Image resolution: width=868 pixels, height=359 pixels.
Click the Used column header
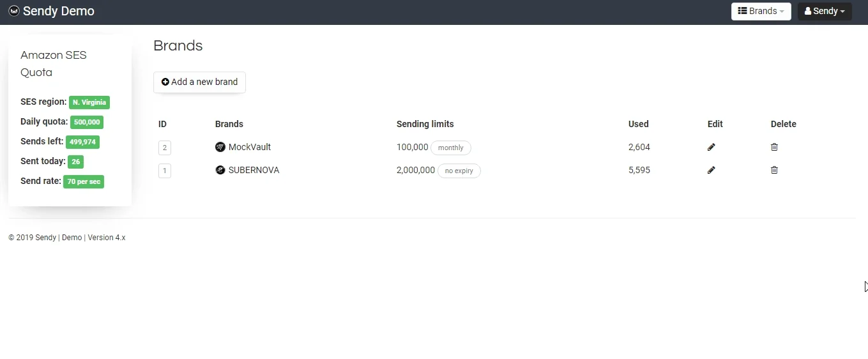639,124
